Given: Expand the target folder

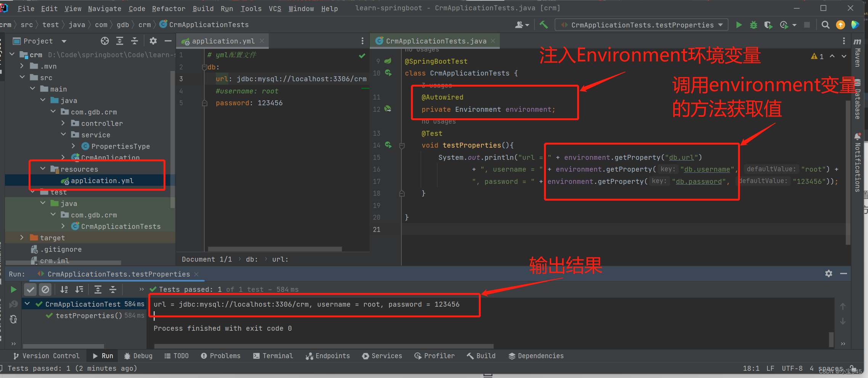Looking at the screenshot, I should tap(22, 237).
